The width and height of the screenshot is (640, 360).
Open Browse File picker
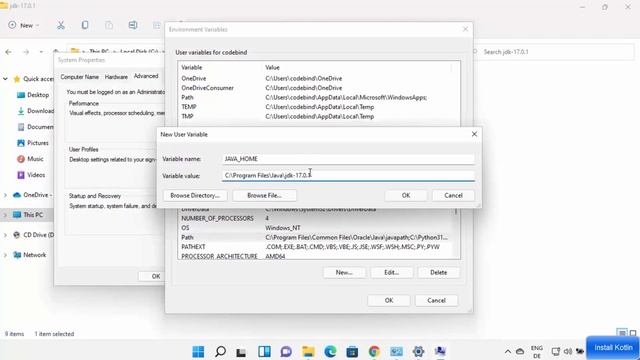(264, 196)
